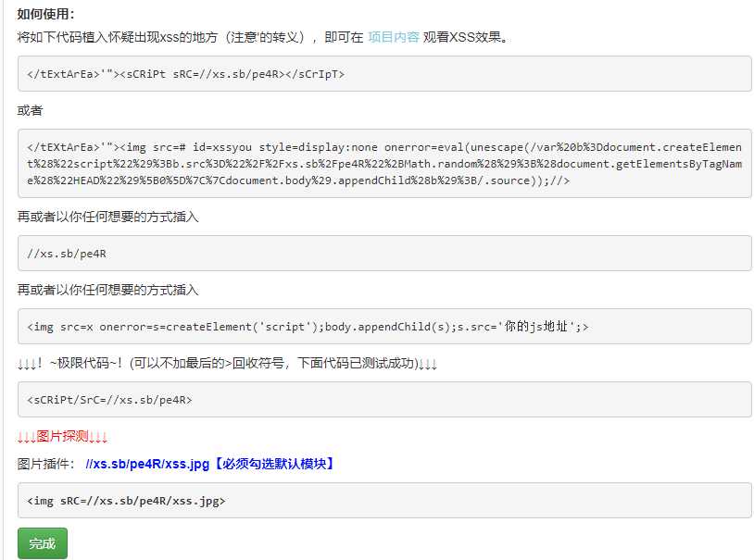Open the 项目内容 link
The width and height of the screenshot is (754, 560).
(394, 37)
